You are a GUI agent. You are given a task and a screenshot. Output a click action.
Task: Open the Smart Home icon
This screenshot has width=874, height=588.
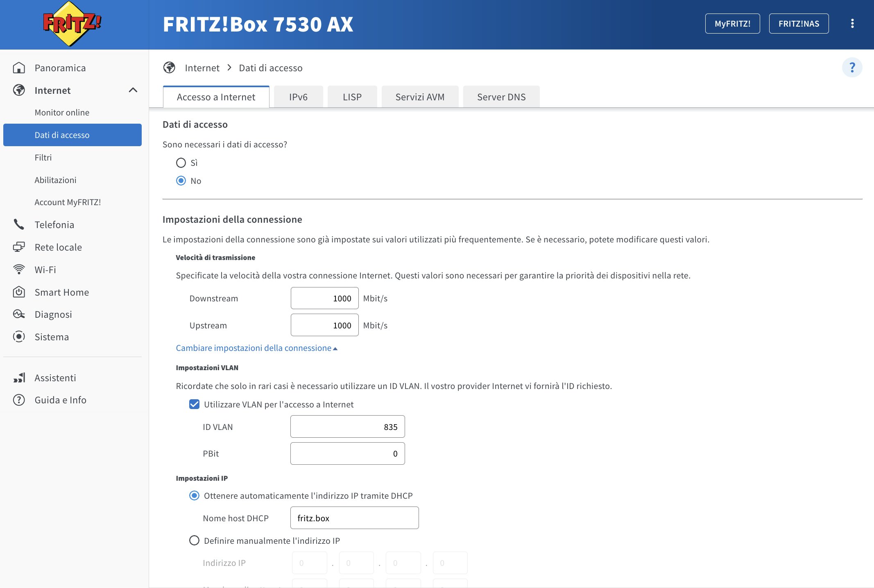coord(19,292)
